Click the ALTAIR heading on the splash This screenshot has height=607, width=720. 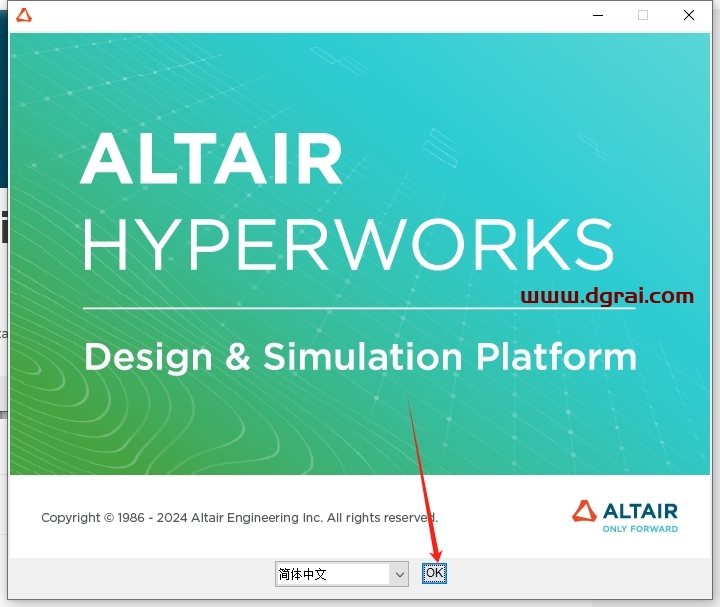[x=211, y=159]
